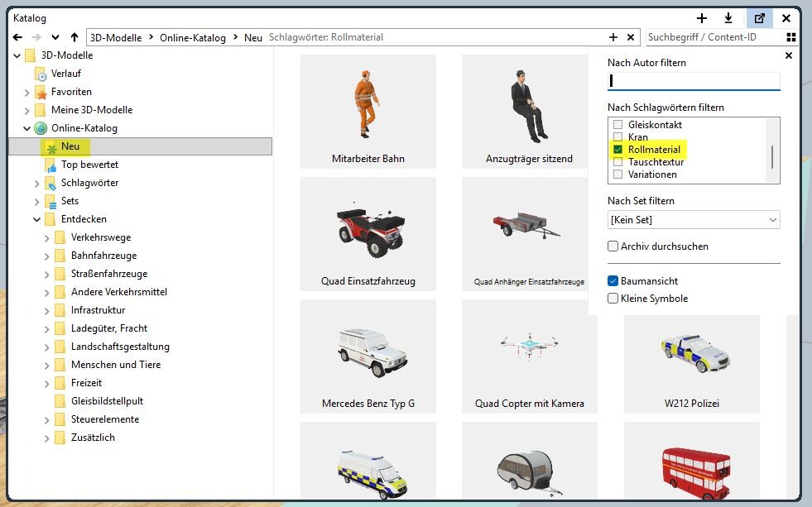Add a keyword with address bar plus

click(x=613, y=37)
